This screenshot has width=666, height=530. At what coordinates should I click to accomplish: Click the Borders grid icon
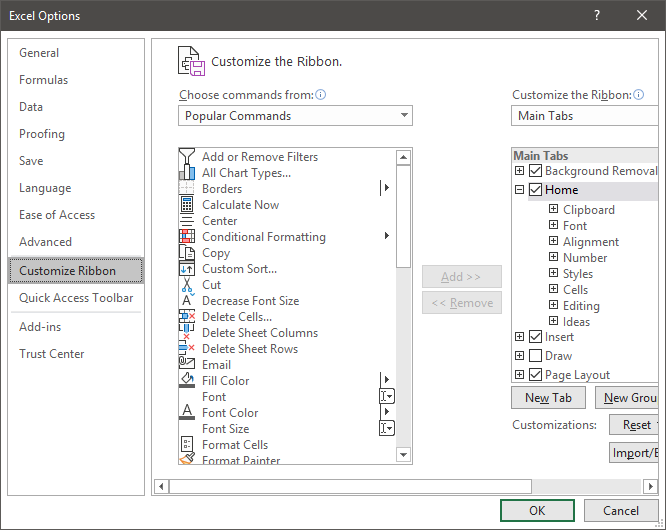(187, 189)
